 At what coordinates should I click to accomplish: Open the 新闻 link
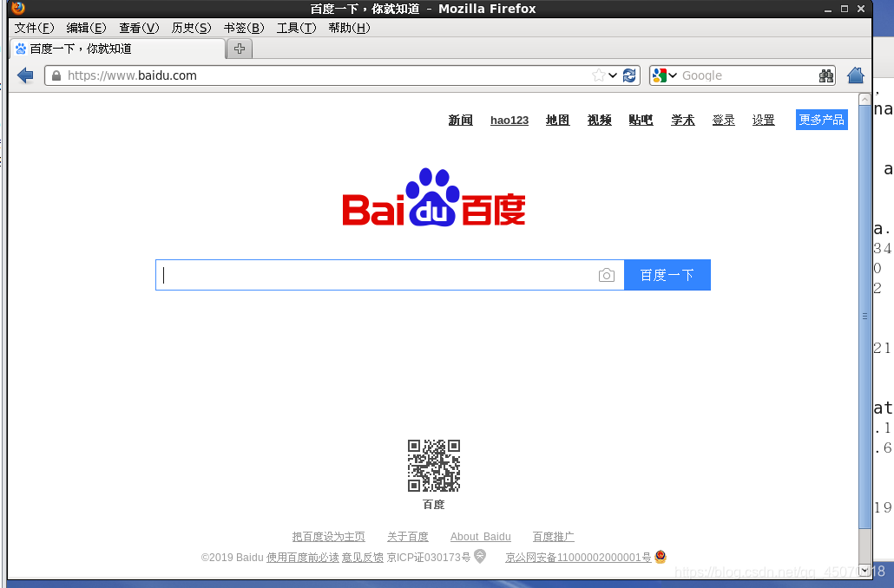[x=460, y=121]
